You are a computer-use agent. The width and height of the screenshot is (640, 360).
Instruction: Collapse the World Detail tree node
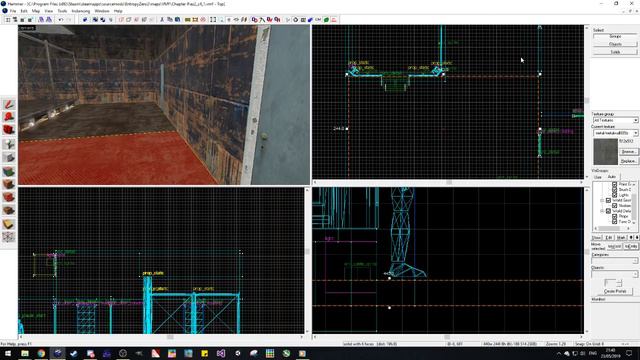[x=602, y=211]
